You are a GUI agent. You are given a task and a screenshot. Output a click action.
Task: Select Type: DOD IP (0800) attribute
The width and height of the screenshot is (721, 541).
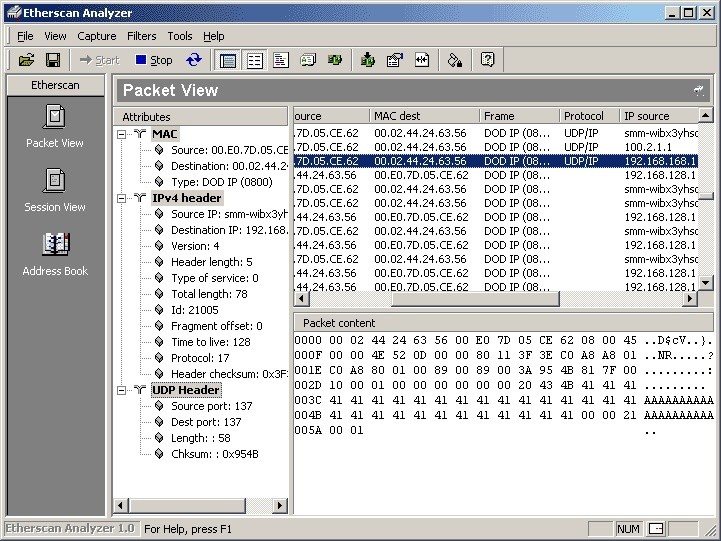(222, 182)
